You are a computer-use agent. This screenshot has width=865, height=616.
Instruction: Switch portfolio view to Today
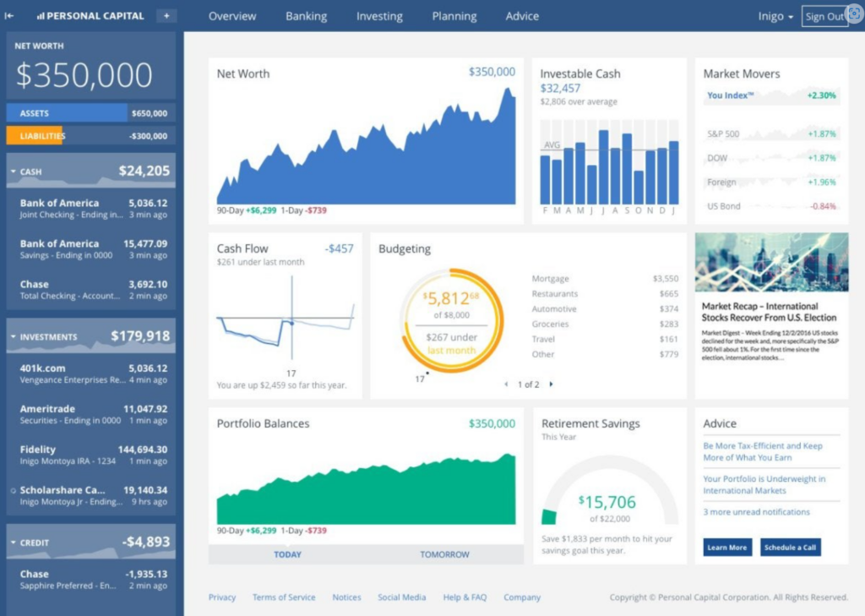click(x=287, y=554)
